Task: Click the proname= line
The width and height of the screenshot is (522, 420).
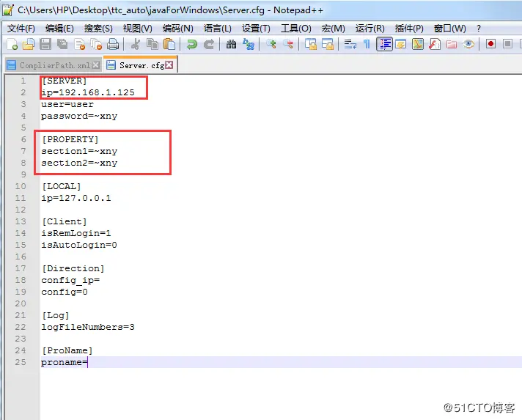Action: (65, 362)
